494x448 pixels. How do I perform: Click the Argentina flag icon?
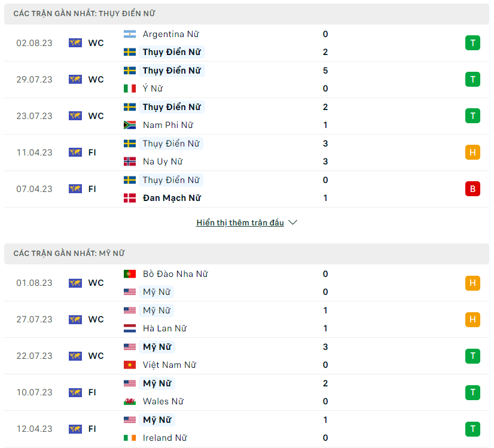[x=129, y=34]
